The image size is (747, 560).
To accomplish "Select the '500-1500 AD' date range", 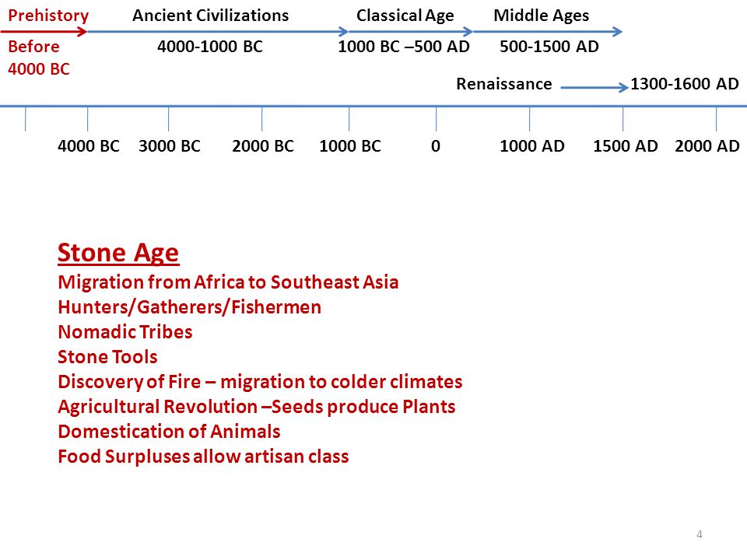I will click(549, 47).
